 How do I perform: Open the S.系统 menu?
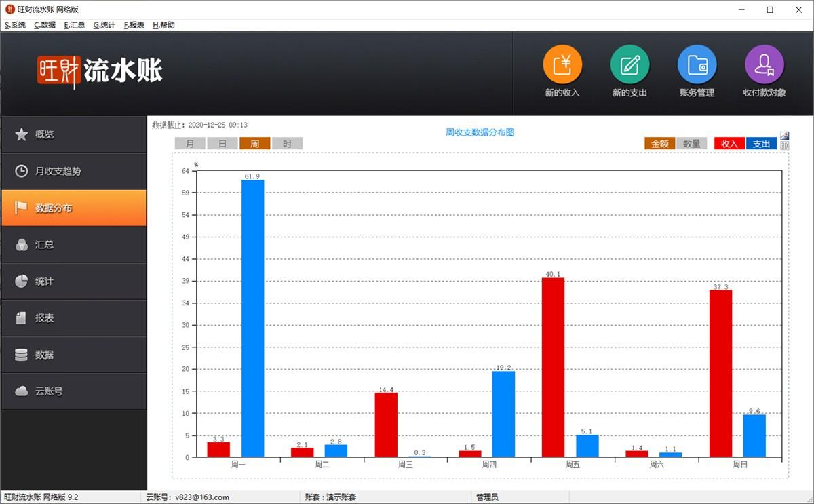(15, 25)
